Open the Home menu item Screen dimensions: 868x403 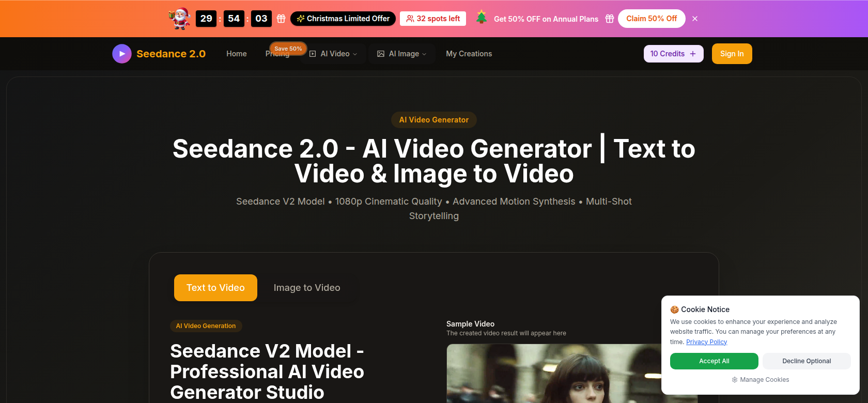pos(237,54)
